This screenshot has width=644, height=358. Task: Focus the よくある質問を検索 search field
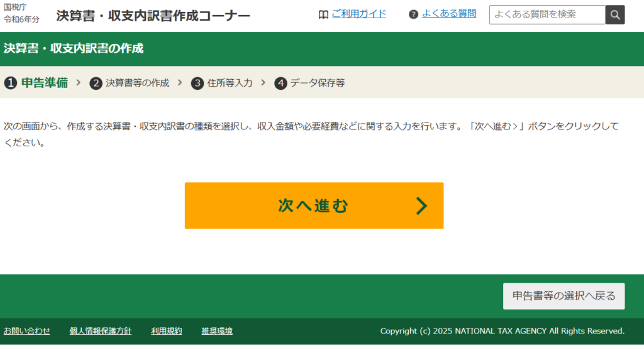coord(547,14)
